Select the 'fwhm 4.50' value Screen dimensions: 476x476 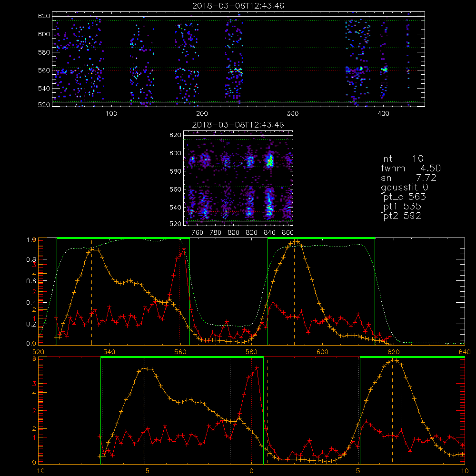411,168
